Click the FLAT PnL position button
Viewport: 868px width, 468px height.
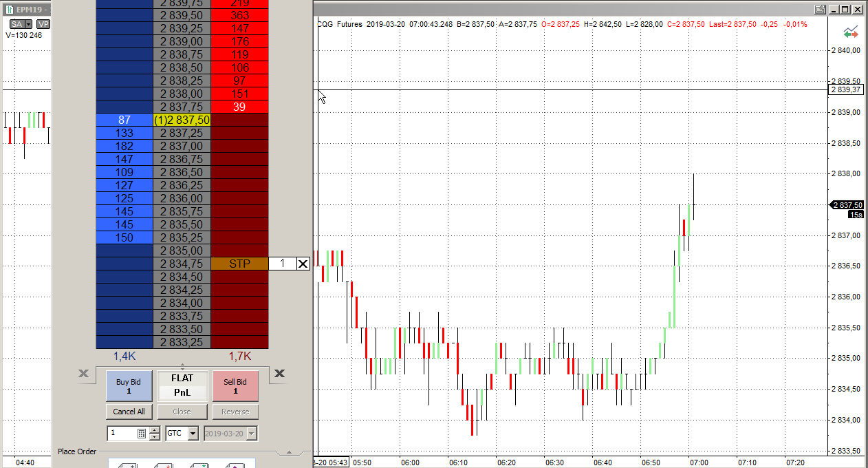click(182, 386)
